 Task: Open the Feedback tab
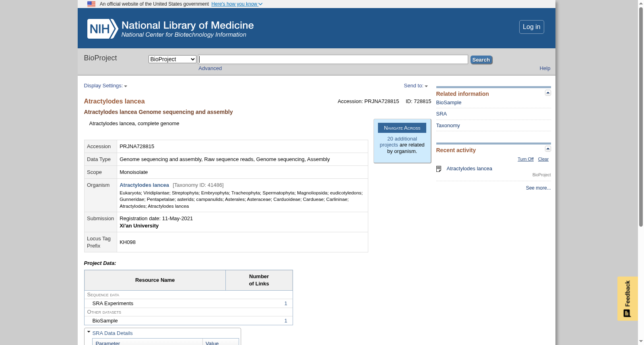pos(627,298)
